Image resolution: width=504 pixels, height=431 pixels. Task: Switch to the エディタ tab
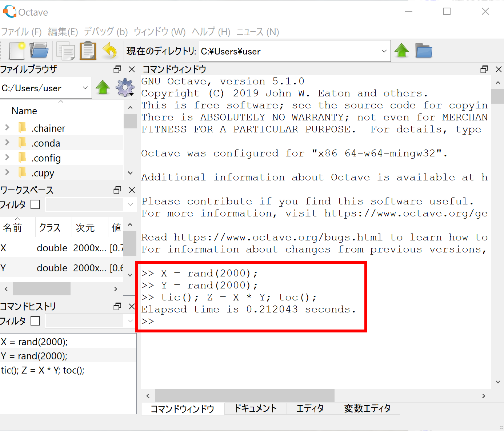pyautogui.click(x=310, y=408)
